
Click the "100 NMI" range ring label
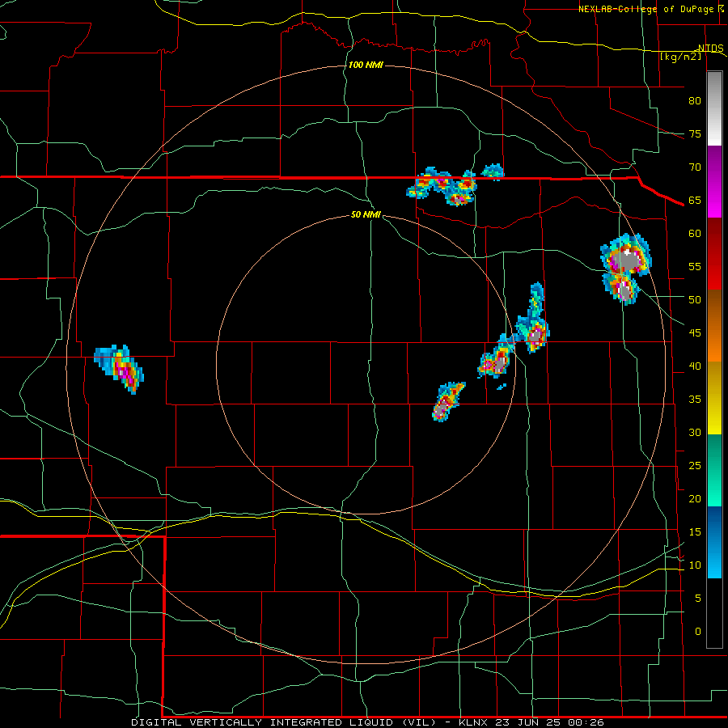[x=366, y=65]
